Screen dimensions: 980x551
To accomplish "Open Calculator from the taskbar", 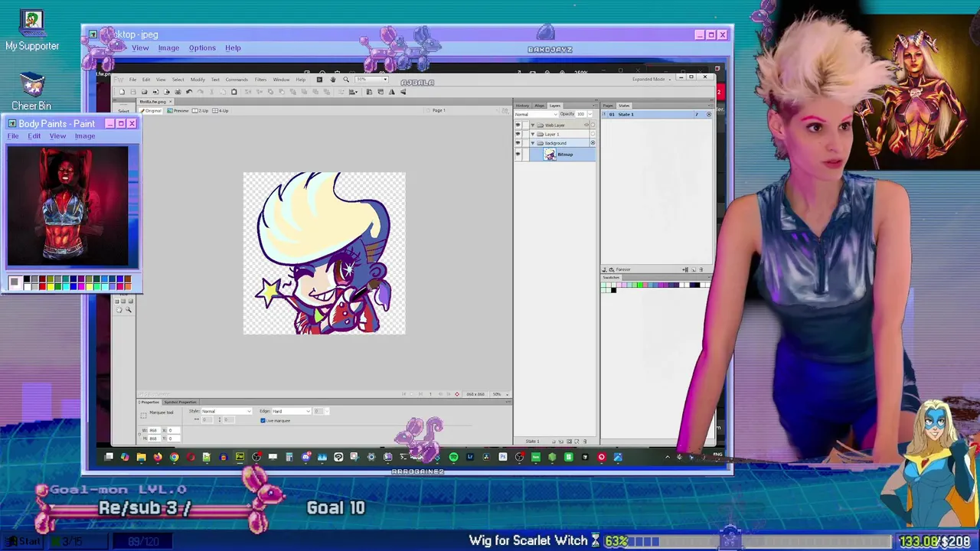I will (x=289, y=457).
